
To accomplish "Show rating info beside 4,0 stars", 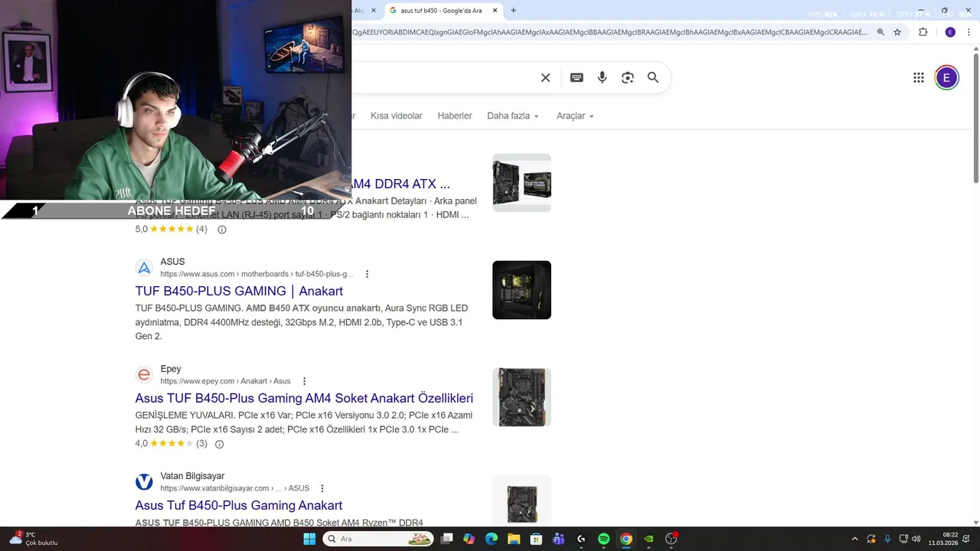I will [x=219, y=444].
